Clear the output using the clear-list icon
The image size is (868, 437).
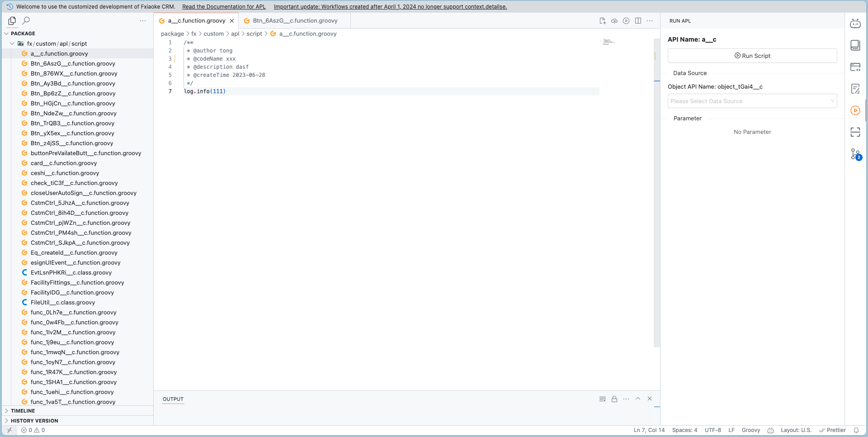(602, 399)
